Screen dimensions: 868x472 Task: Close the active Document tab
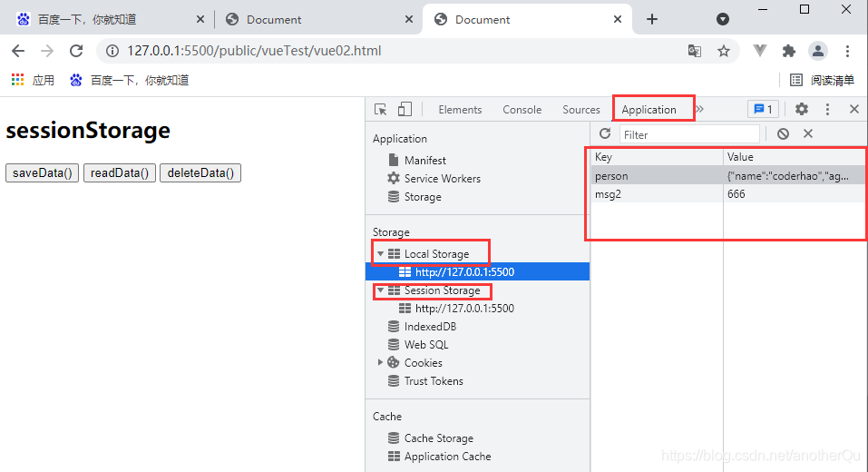pyautogui.click(x=618, y=19)
